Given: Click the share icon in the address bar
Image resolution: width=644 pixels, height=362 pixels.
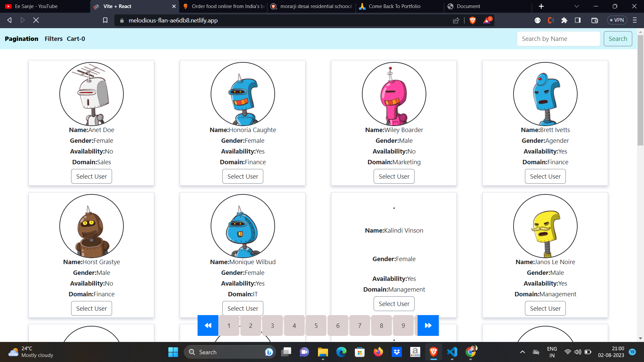Looking at the screenshot, I should (456, 20).
